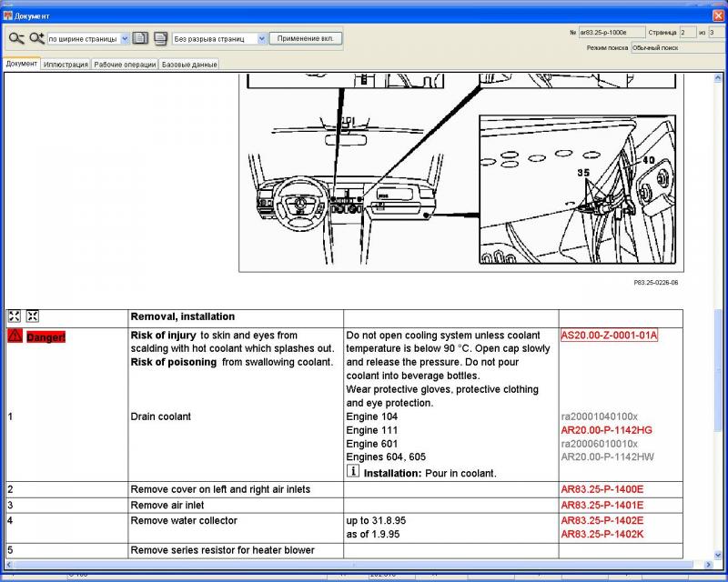Click the information 'i' icon beside Installation

point(353,471)
